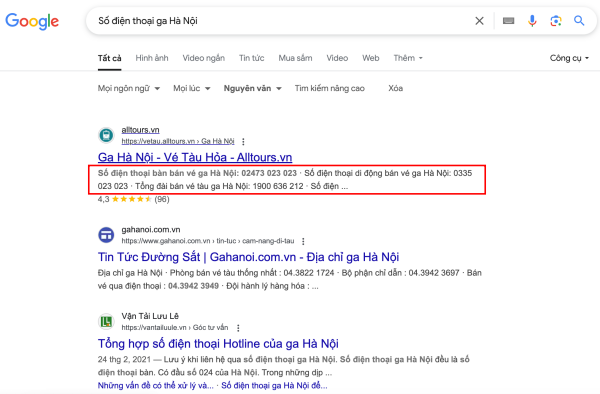Click the Vận Tải Lưu Lê site name
The image size is (600, 394).
tap(150, 316)
